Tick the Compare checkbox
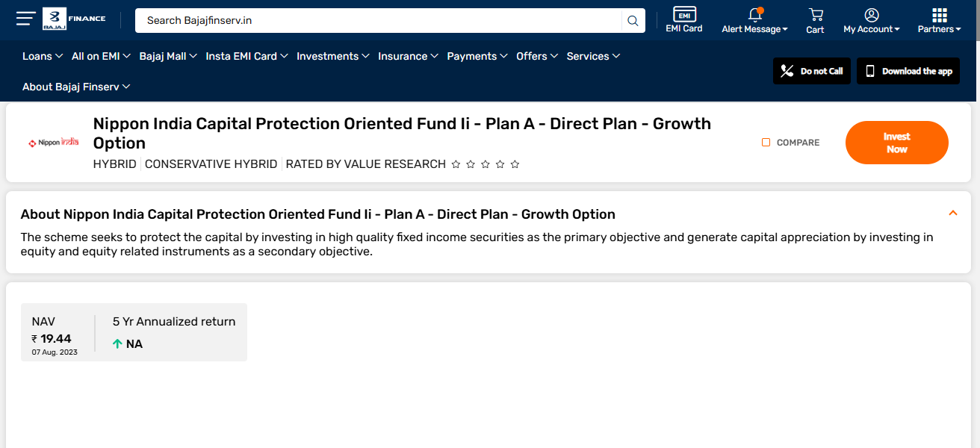This screenshot has height=448, width=980. pyautogui.click(x=766, y=143)
